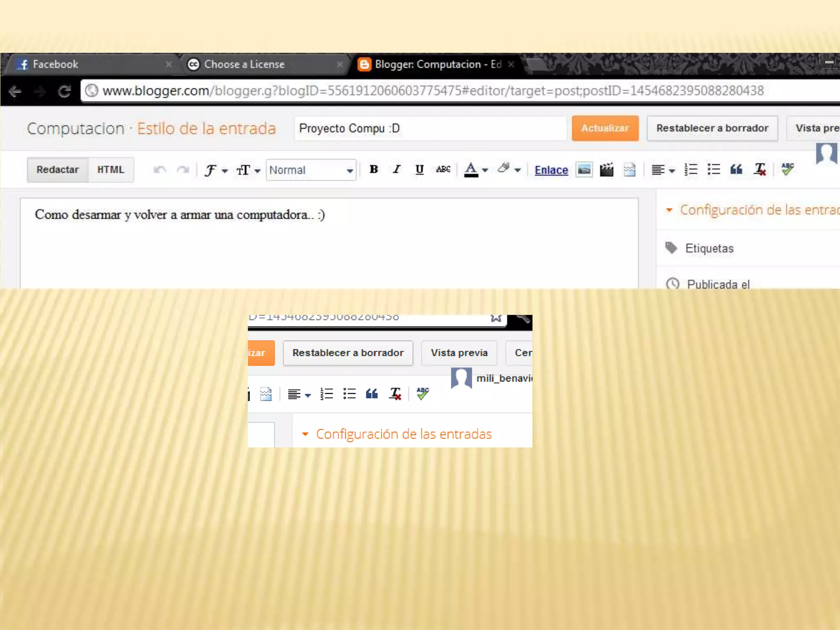
Task: Insert a video with the clapperboard icon
Action: tap(607, 169)
